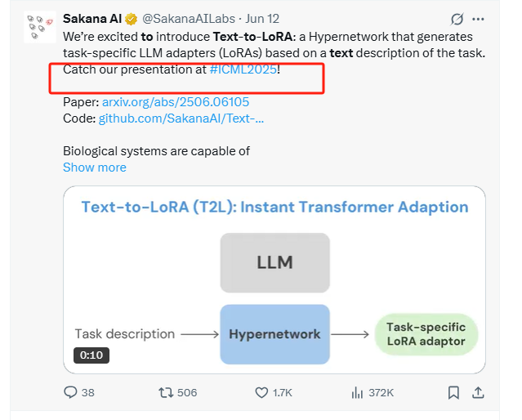The image size is (522, 420).
Task: Click the 0:10 video duration badge
Action: [91, 355]
